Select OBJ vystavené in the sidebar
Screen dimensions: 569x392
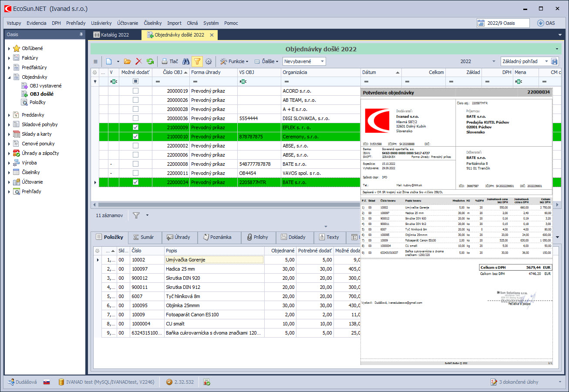(45, 86)
